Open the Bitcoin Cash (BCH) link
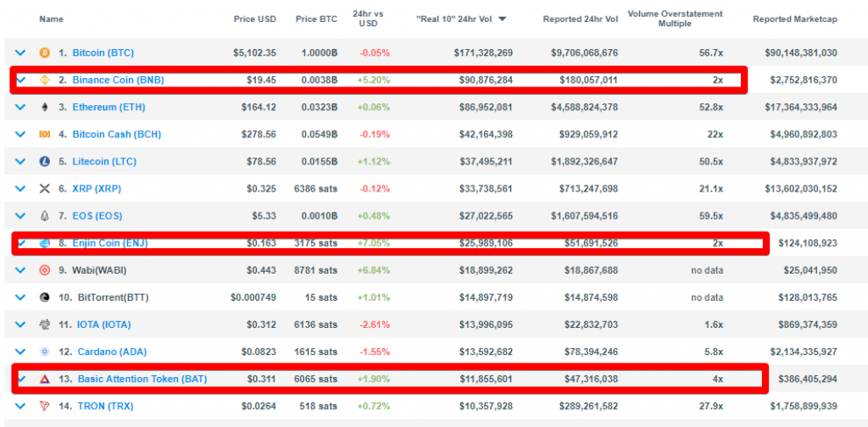868x427 pixels. 117,135
